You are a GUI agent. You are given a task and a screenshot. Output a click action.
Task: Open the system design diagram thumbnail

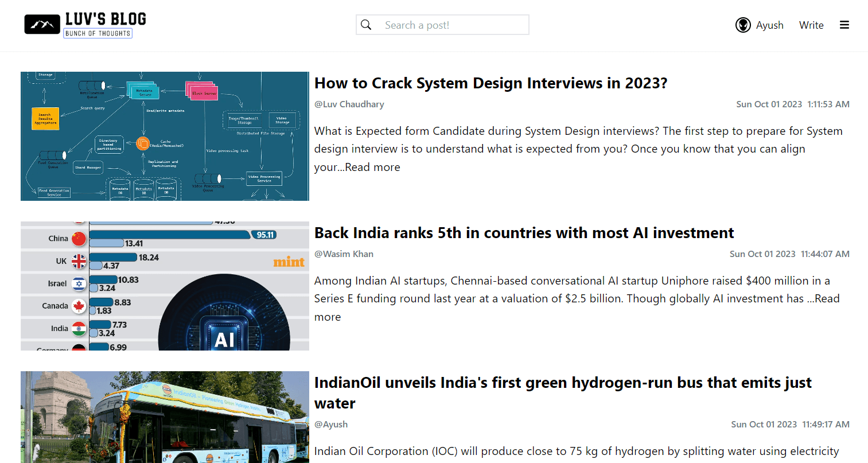(165, 136)
